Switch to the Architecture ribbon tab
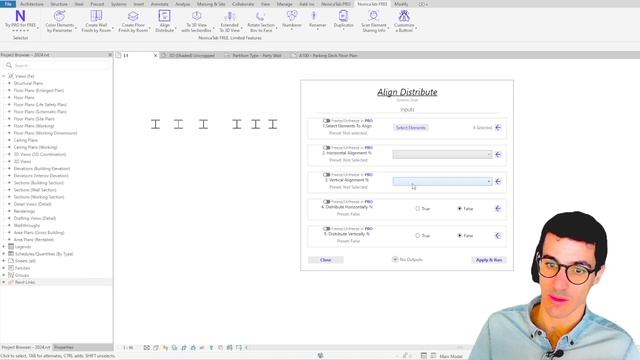This screenshot has height=360, width=640. click(31, 4)
